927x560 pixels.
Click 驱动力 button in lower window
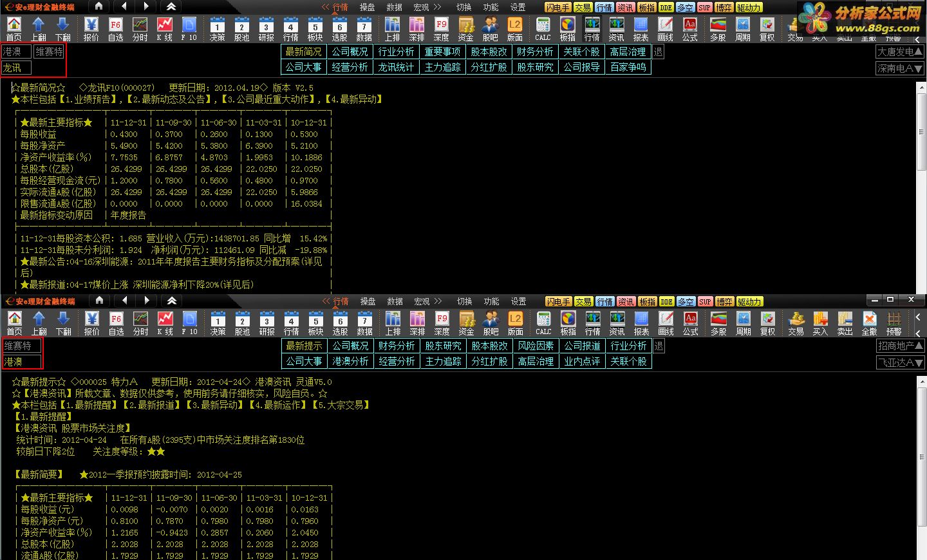(749, 301)
